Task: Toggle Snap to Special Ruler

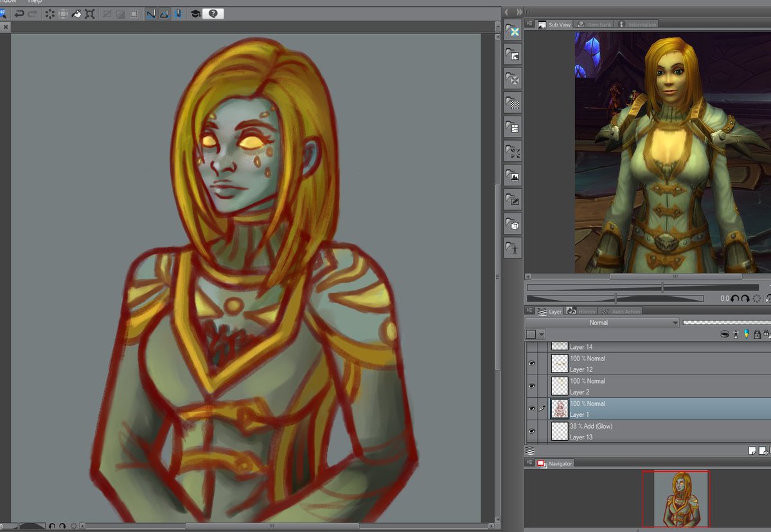Action: click(x=164, y=13)
